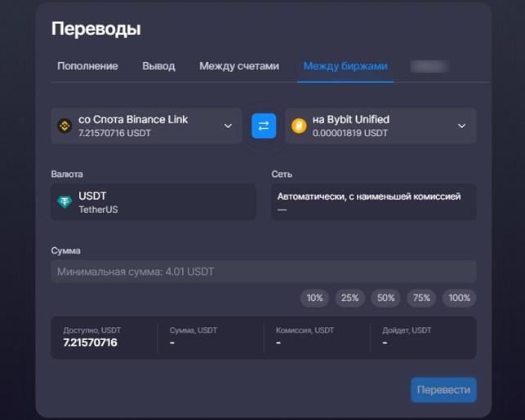Screen dimensions: 525x420
Task: Expand the Bybit Unified destination chevron
Action: click(x=461, y=126)
